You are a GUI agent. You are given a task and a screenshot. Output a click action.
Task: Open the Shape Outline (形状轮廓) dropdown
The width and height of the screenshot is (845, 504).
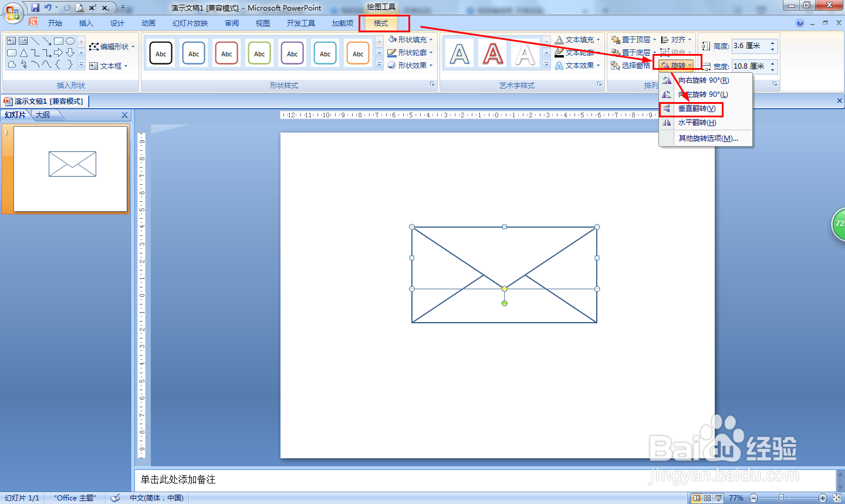411,52
